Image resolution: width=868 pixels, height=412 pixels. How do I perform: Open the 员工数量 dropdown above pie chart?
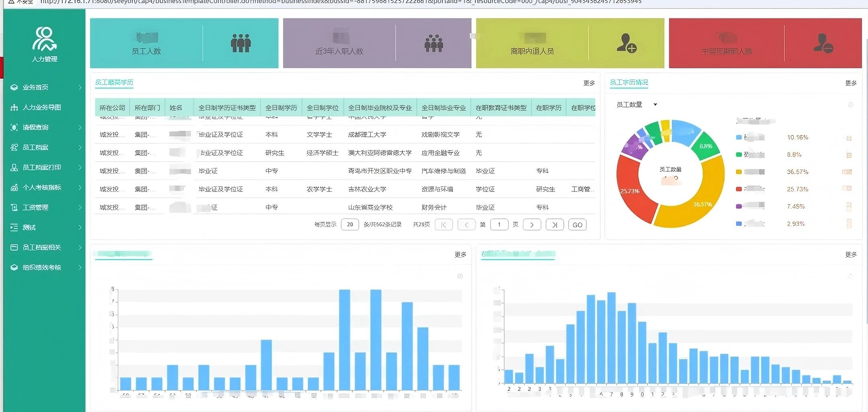point(655,104)
